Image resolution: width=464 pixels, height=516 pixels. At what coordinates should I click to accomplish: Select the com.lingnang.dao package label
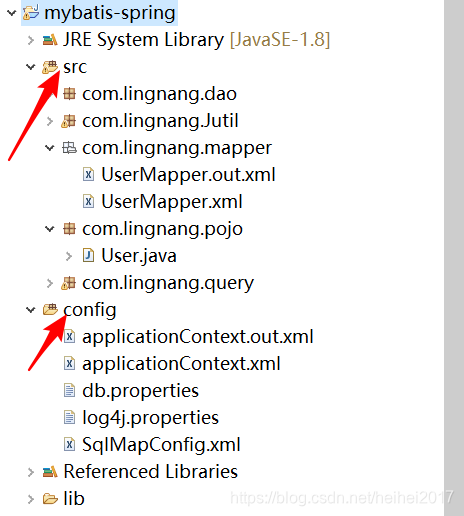tap(159, 94)
